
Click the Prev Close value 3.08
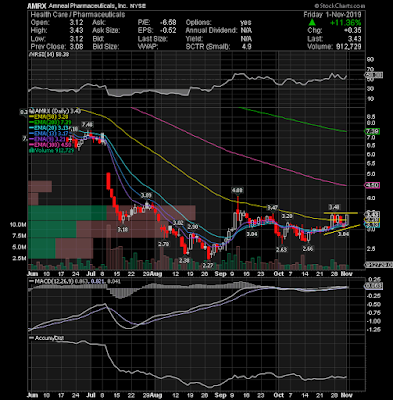coord(76,47)
